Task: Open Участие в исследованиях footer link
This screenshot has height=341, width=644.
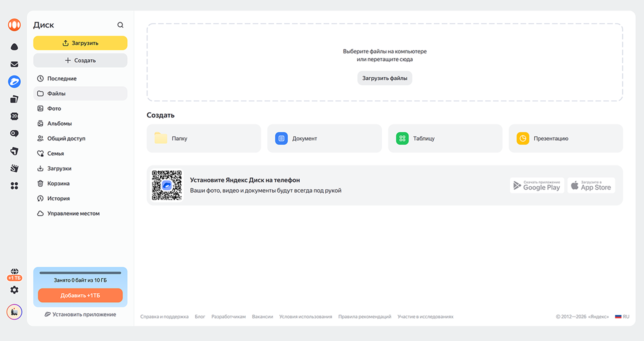Action: point(425,317)
